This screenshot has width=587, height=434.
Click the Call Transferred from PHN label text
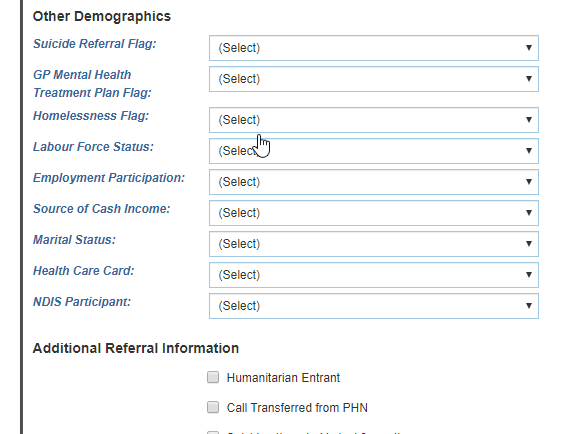tap(297, 408)
